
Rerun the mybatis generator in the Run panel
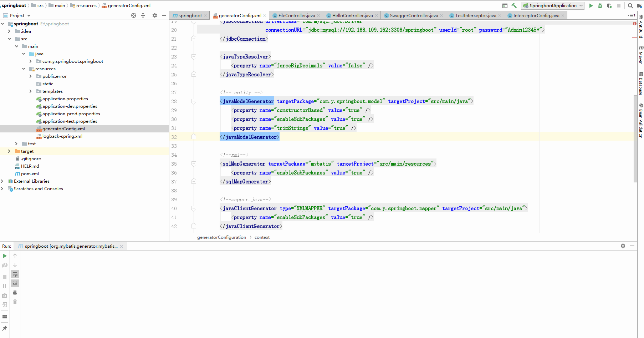tap(5, 256)
